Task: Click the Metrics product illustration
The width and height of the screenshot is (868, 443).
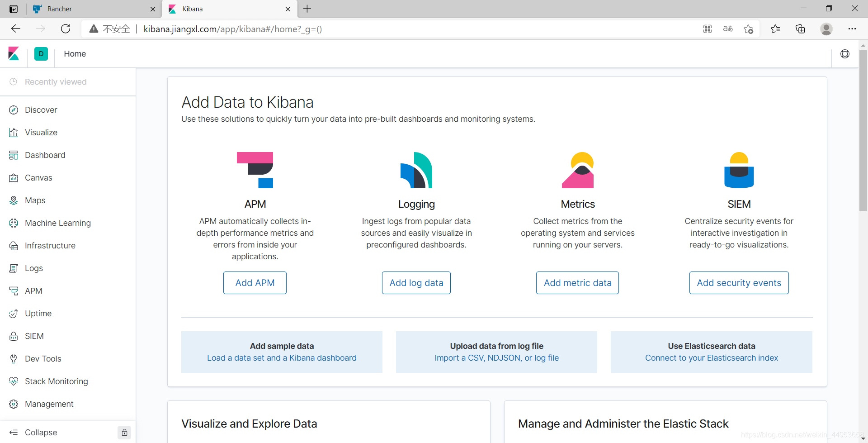Action: 578,170
